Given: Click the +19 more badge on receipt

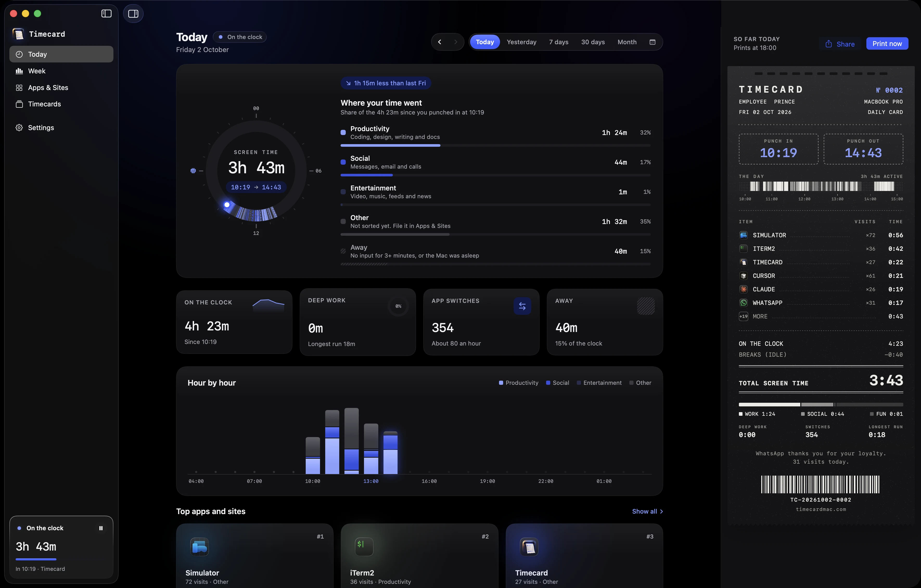Looking at the screenshot, I should tap(743, 316).
